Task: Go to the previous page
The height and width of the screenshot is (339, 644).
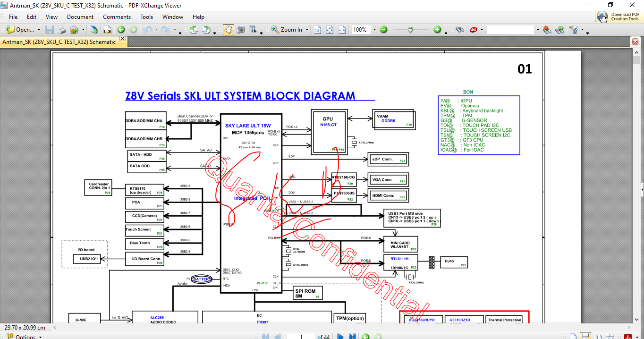Action: 277,337
